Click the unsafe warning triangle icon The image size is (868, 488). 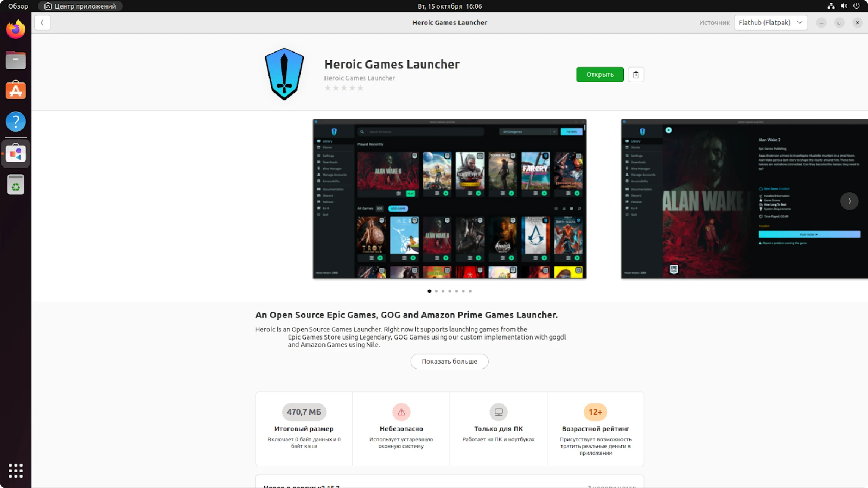click(x=401, y=412)
